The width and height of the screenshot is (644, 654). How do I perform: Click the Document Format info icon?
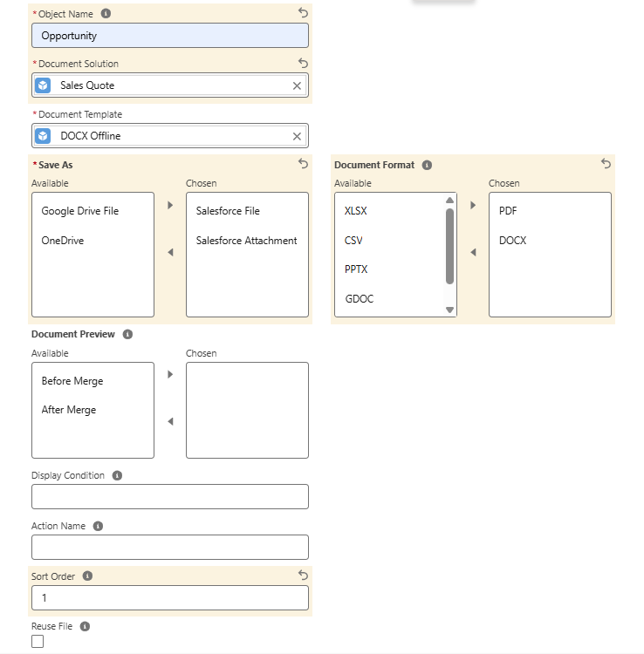pos(427,165)
